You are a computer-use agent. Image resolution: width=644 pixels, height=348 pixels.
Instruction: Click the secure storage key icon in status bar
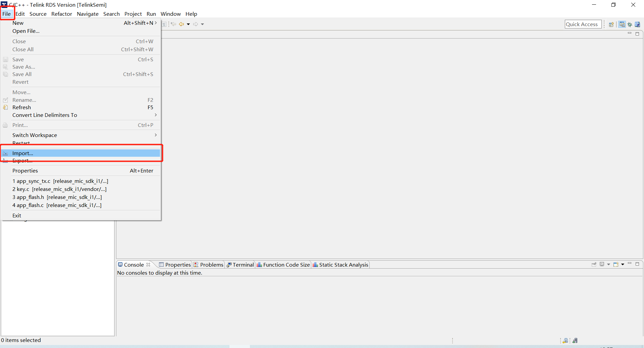(x=566, y=340)
